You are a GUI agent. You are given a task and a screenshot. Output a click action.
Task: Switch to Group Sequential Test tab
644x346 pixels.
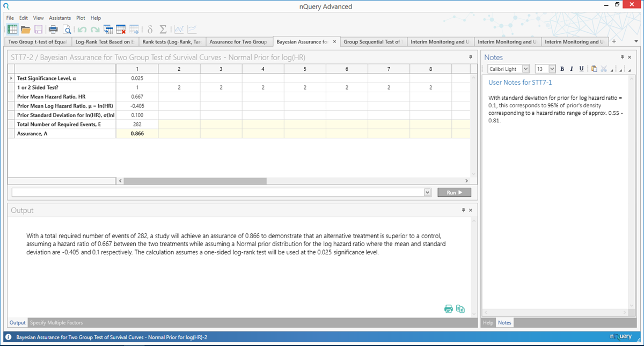[372, 42]
